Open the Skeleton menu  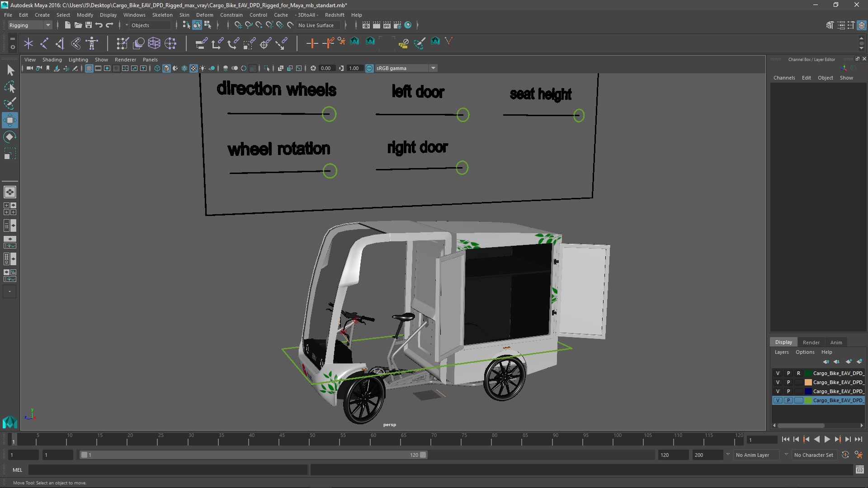click(162, 15)
